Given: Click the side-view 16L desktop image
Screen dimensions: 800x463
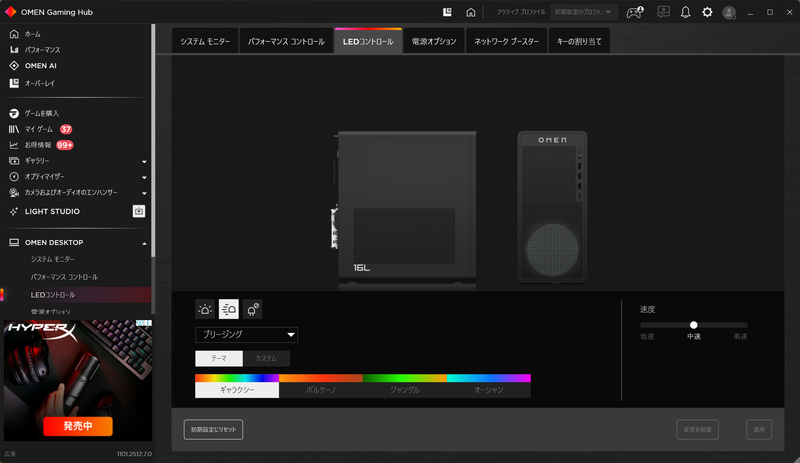Looking at the screenshot, I should (404, 210).
